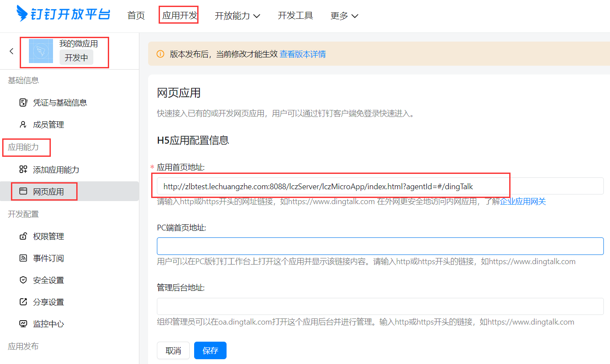Click the 添加应用能力 grid icon

[23, 170]
